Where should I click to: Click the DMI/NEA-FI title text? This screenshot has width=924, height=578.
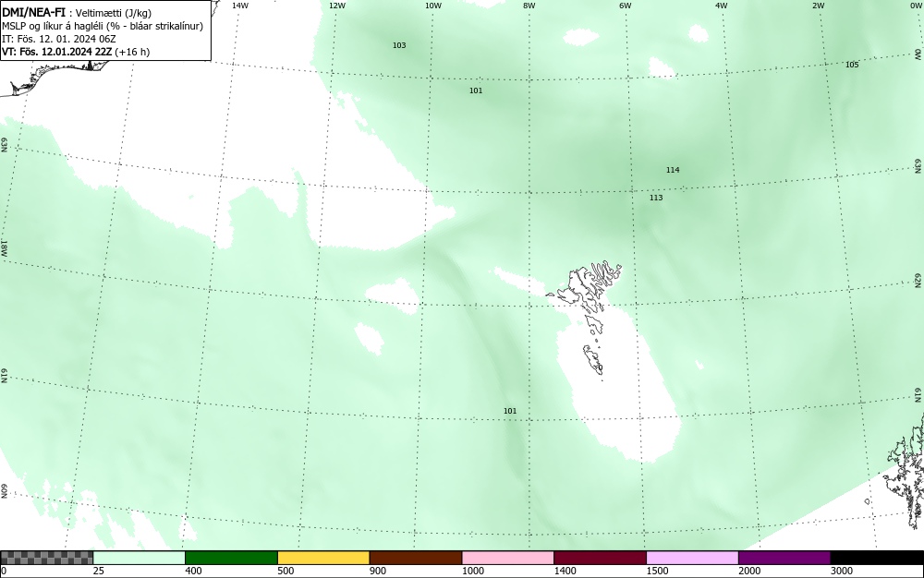click(33, 12)
